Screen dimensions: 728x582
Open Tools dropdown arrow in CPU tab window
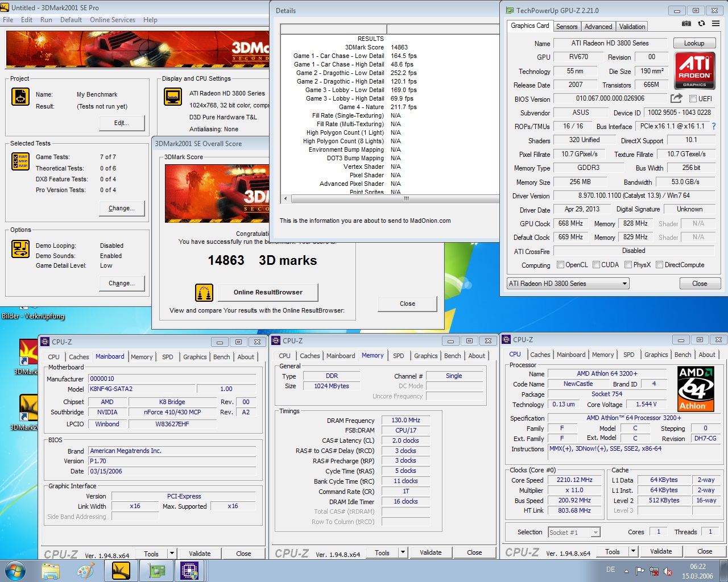coord(632,551)
